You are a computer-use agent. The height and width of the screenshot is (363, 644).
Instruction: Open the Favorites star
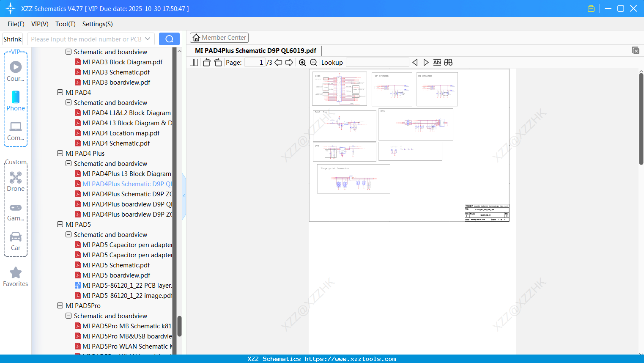coord(16,277)
